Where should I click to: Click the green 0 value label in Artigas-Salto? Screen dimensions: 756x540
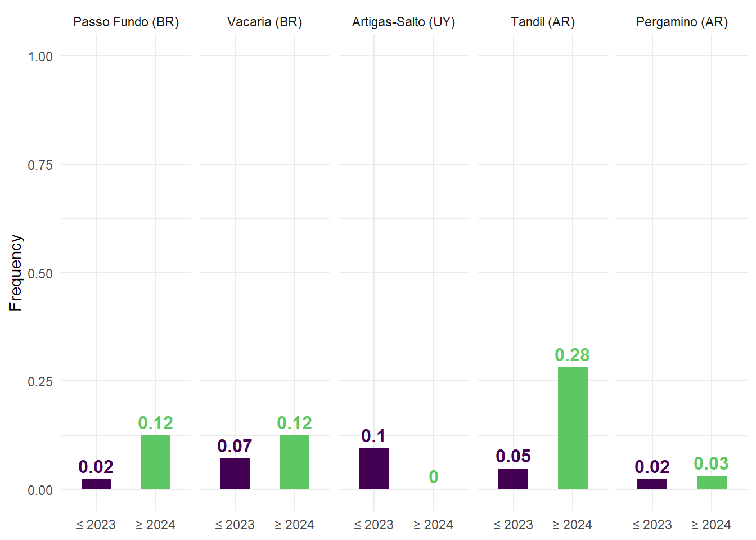pyautogui.click(x=434, y=477)
